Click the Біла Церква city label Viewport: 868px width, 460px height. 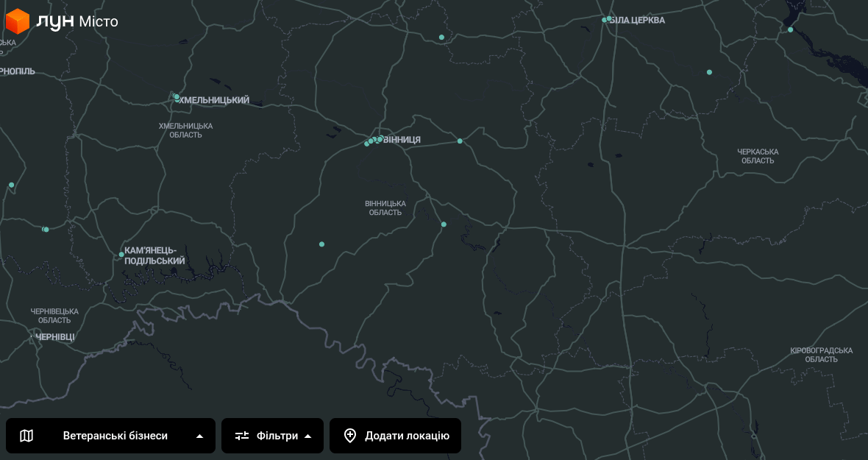pos(638,21)
